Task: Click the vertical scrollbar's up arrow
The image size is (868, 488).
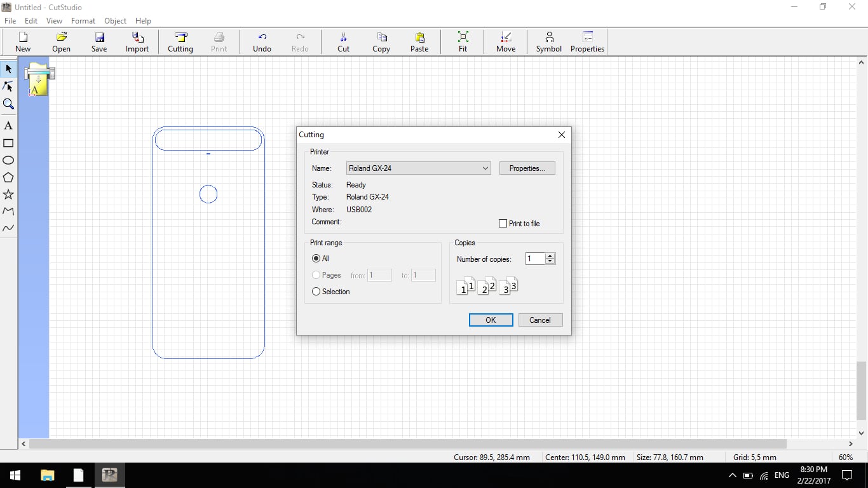Action: [861, 62]
